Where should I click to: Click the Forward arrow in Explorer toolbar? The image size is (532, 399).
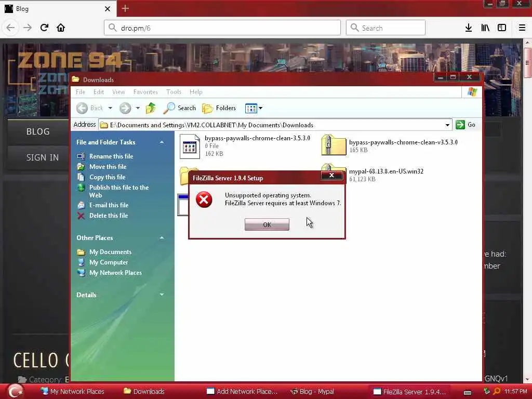click(x=125, y=108)
